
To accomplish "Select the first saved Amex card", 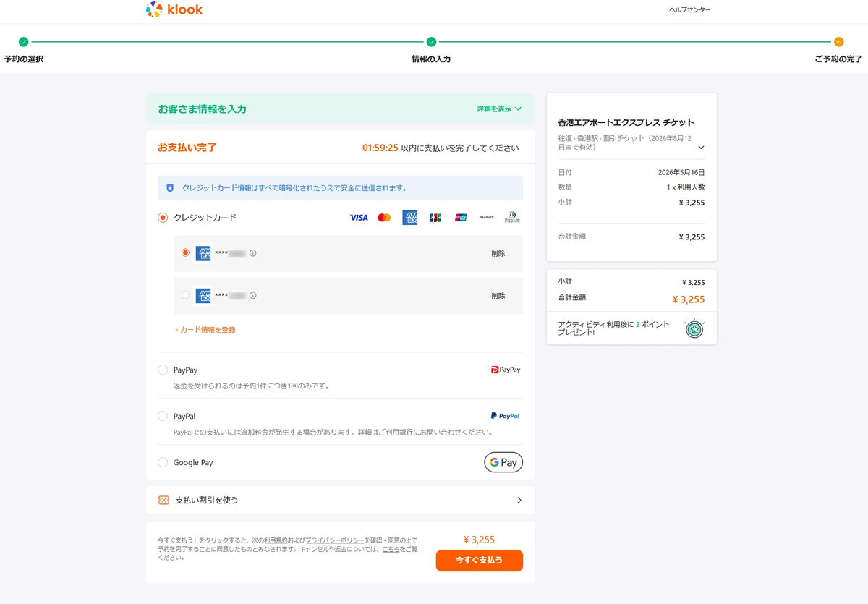I will pos(186,253).
